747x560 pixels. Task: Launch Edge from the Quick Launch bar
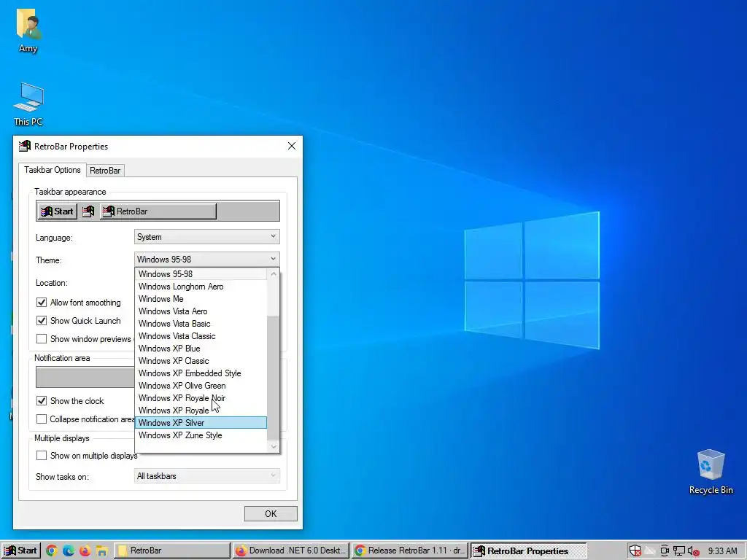68,551
